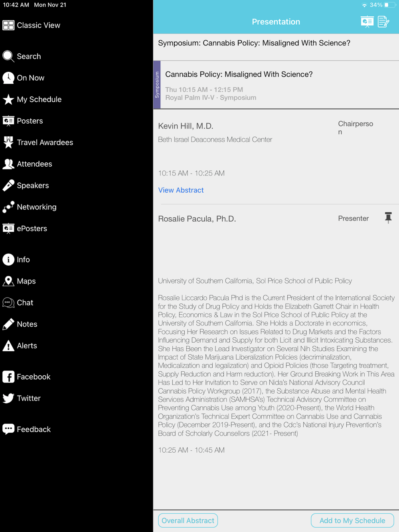This screenshot has height=532, width=399.
Task: Open the Alerts warning triangle icon
Action: pyautogui.click(x=8, y=346)
